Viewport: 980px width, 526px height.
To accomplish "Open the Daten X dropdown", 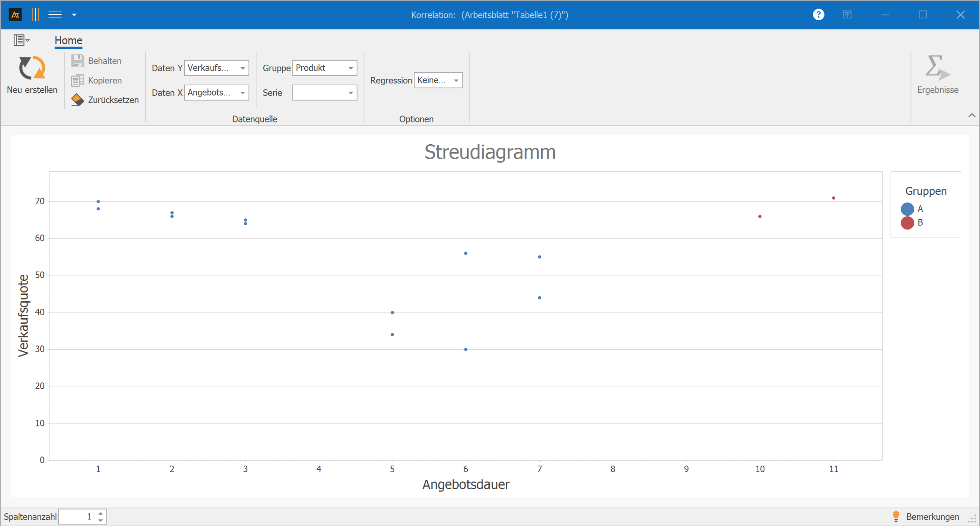I will click(x=243, y=93).
